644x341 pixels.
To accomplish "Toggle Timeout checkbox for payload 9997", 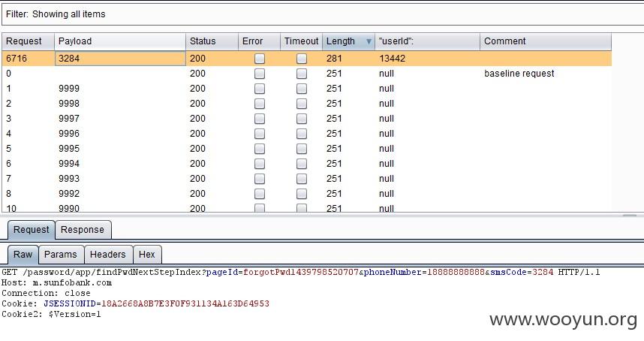I will (302, 119).
